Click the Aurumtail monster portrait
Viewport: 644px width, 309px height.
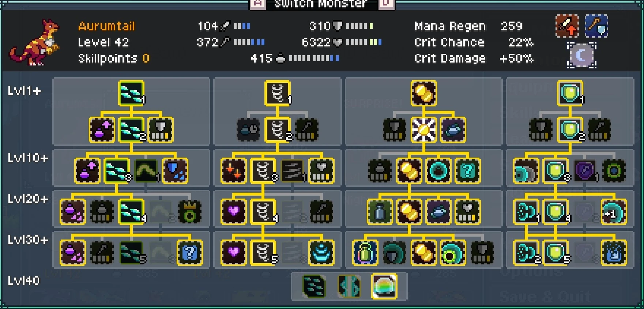coord(34,42)
